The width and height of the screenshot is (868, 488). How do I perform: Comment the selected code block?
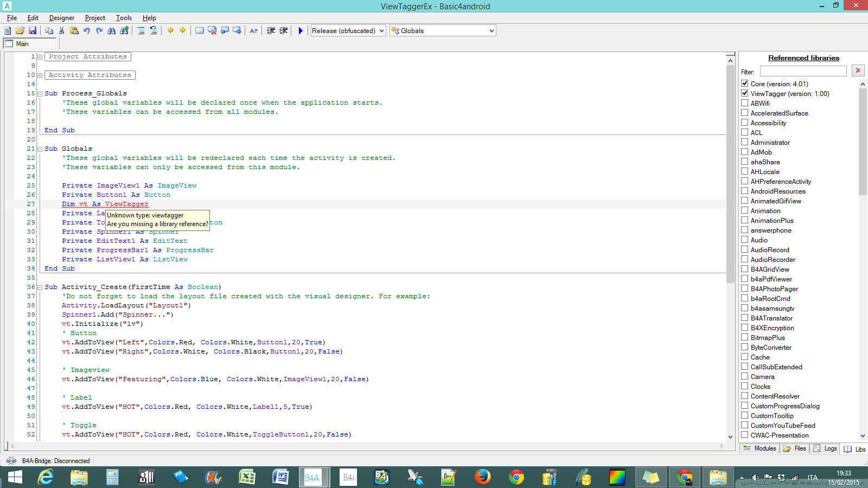click(141, 31)
